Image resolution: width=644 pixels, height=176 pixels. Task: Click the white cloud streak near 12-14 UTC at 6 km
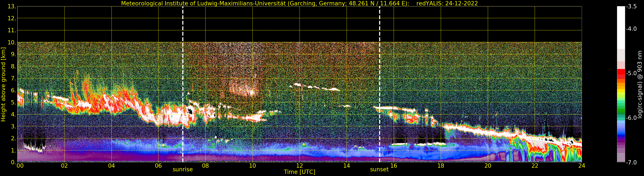click(315, 87)
